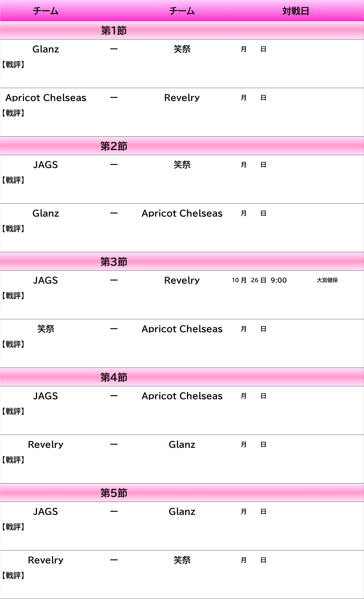Screen dimensions: 364x599
Task: Open 【戦評】 under JAGS vs Apricot Chelseas
Action: [x=13, y=411]
